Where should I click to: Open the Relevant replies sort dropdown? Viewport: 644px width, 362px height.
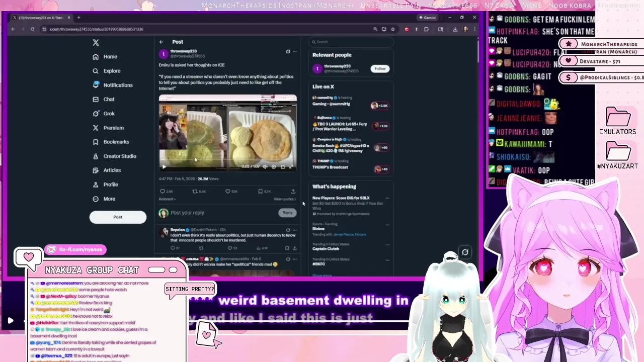(167, 199)
